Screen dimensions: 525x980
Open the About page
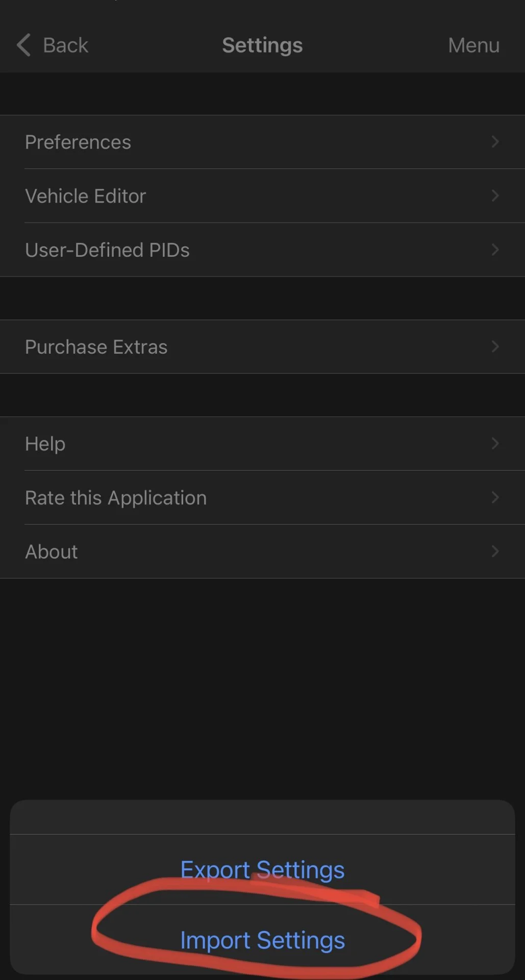coord(52,552)
